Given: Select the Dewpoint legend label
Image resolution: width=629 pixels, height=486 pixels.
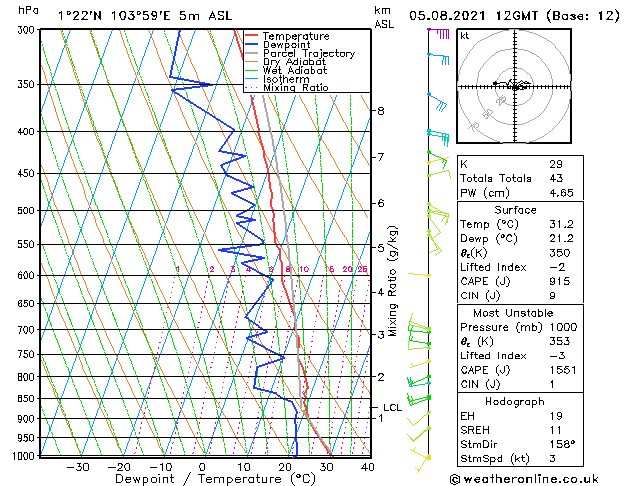Looking at the screenshot, I should click(x=286, y=45).
